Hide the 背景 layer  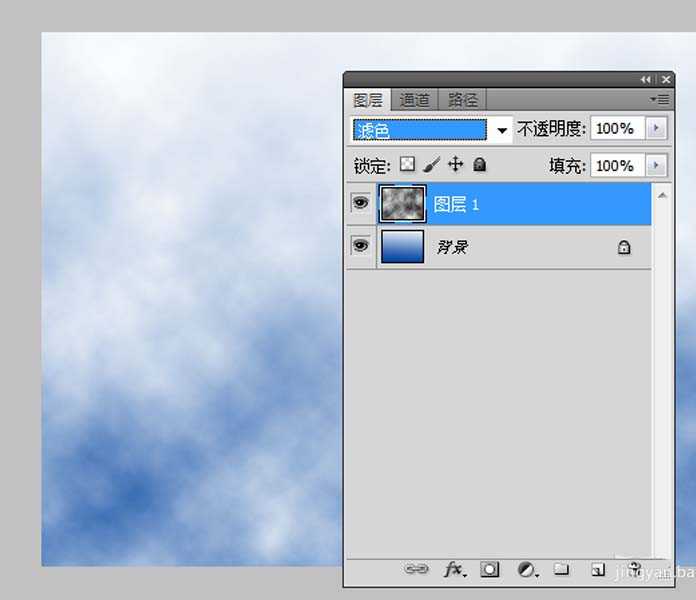(x=360, y=246)
